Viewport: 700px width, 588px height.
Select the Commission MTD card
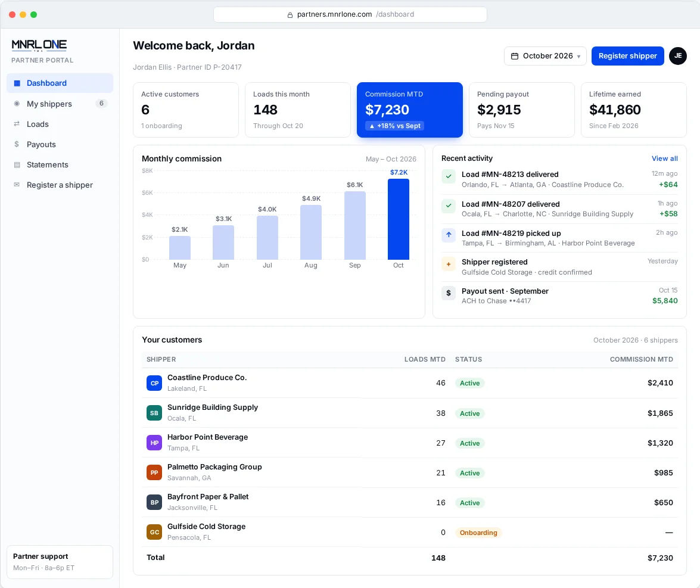409,110
